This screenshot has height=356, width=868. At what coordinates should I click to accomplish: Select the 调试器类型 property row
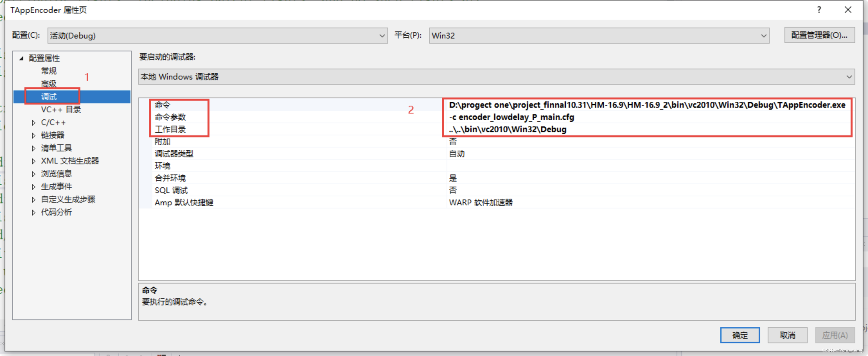(174, 154)
